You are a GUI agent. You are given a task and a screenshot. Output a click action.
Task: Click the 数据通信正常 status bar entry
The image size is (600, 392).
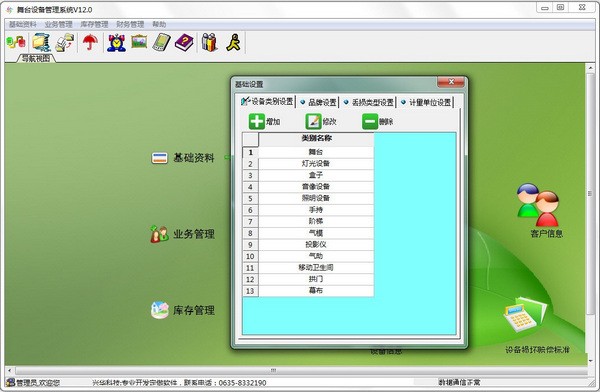460,382
